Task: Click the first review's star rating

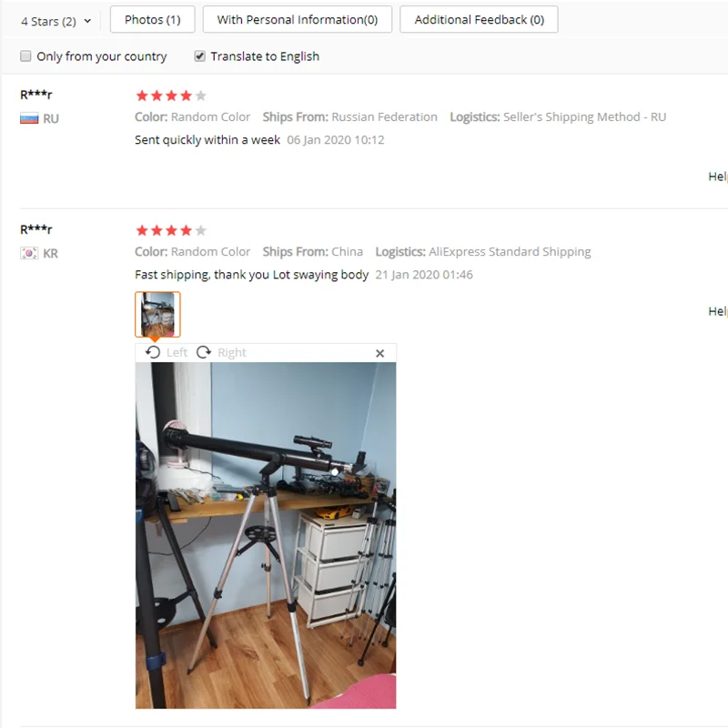Action: pos(171,96)
